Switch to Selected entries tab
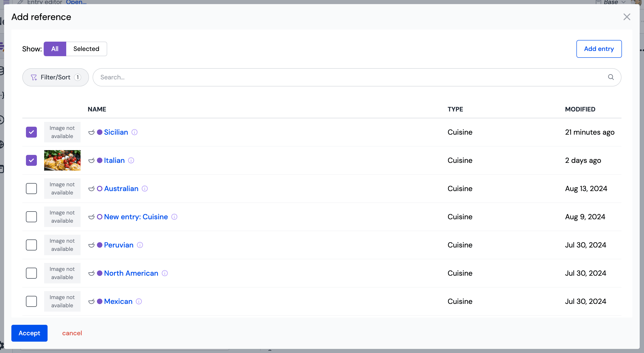The image size is (644, 353). [86, 49]
